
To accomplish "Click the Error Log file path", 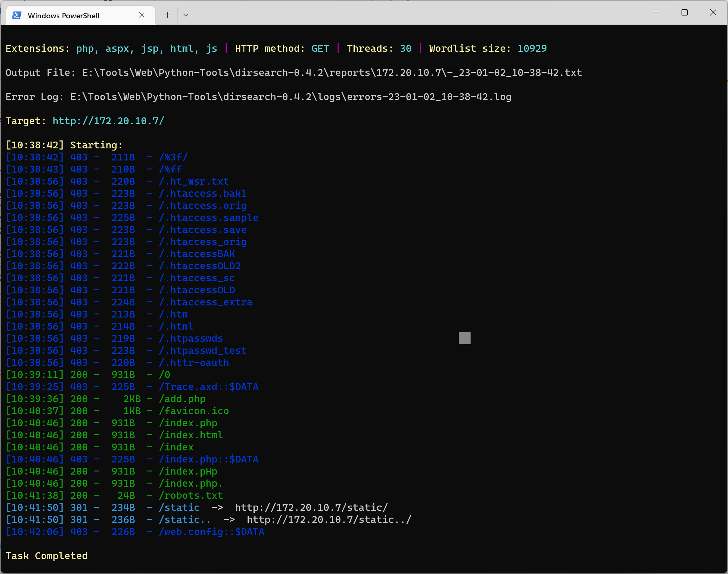I will coord(290,97).
